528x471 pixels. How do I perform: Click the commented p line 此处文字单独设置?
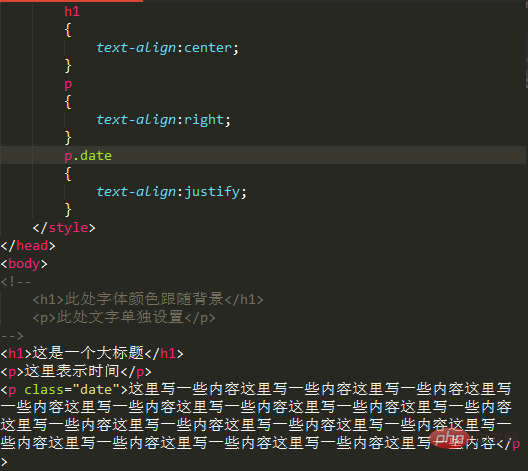coord(124,317)
